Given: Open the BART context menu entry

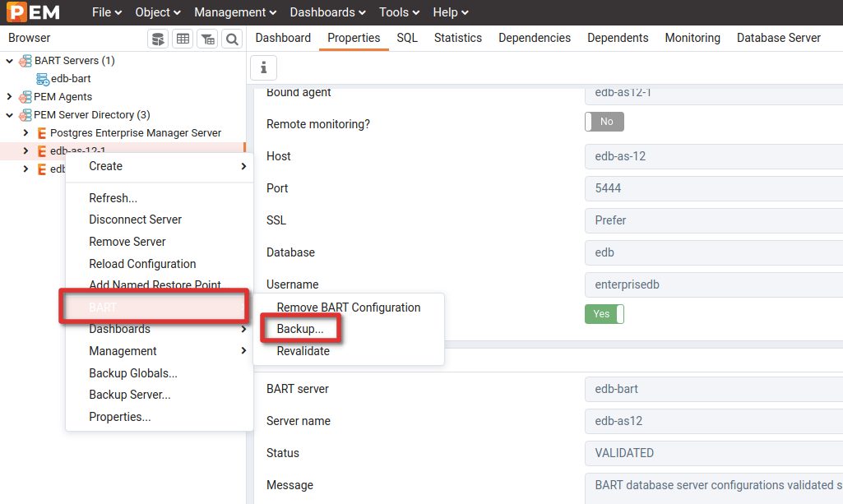Looking at the screenshot, I should click(155, 307).
